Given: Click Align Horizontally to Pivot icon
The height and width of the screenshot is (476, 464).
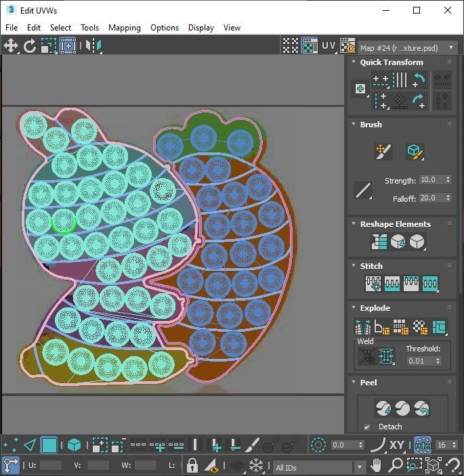Looking at the screenshot, I should coord(381,80).
